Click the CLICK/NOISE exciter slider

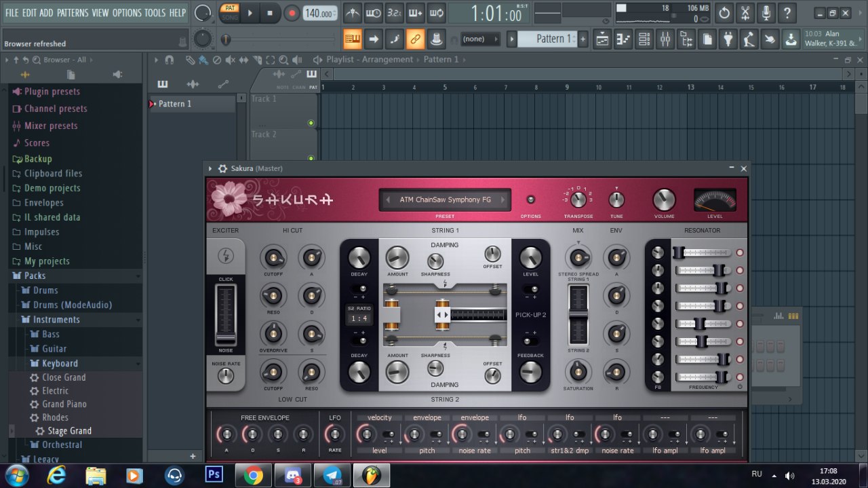pos(226,315)
